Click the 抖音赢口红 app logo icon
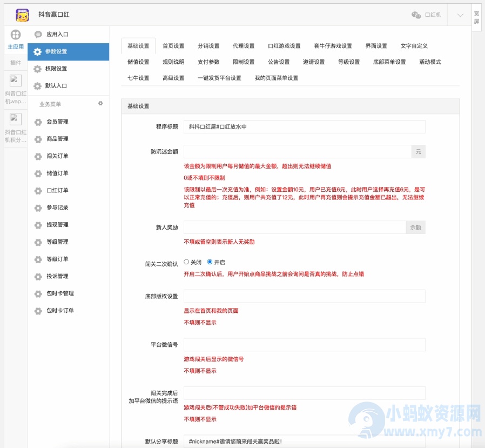Viewport: 485px width, 448px height. pyautogui.click(x=22, y=15)
